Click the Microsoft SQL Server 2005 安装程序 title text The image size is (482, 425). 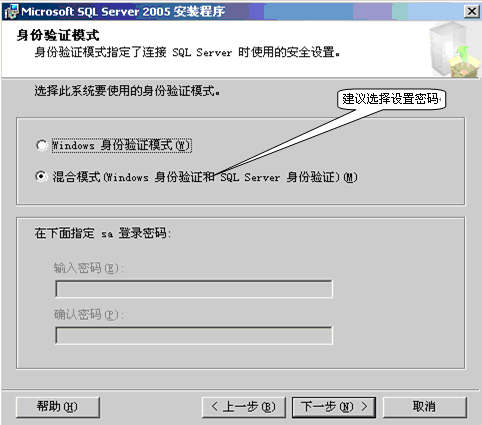[x=123, y=12]
